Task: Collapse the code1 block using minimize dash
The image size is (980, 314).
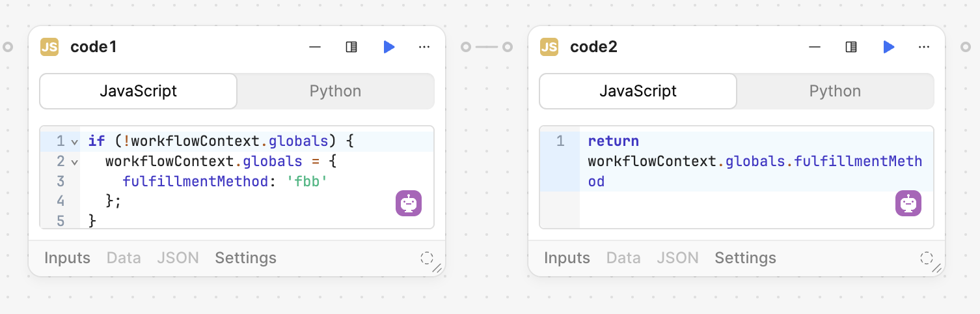Action: pos(315,47)
